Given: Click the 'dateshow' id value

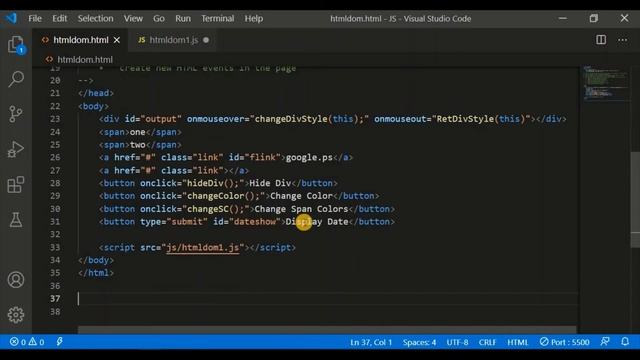Looking at the screenshot, I should pyautogui.click(x=255, y=222).
